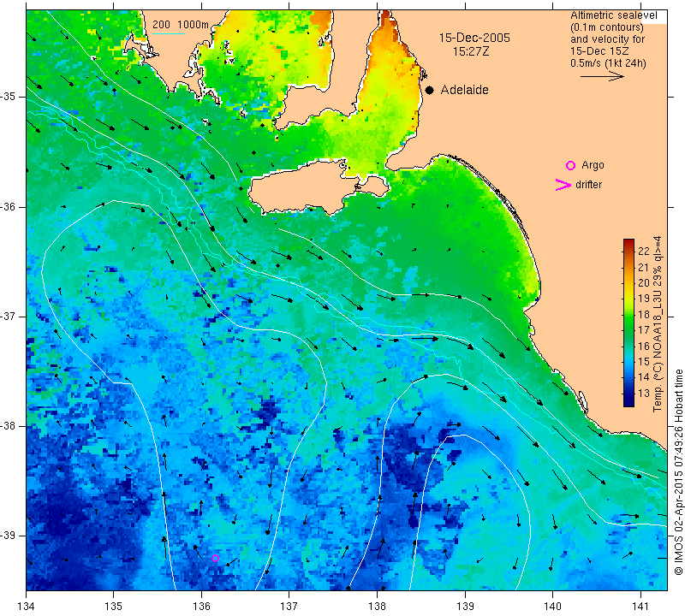
Task: Click the '141' longitude axis label
Action: click(x=640, y=607)
